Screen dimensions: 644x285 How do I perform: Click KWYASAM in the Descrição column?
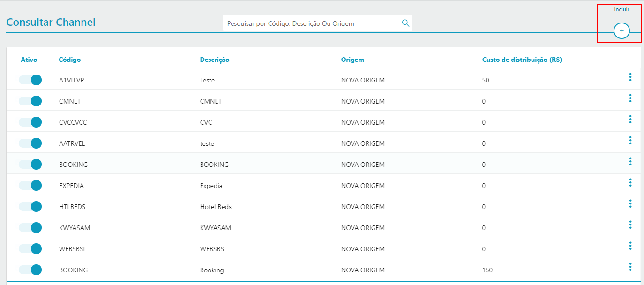pyautogui.click(x=216, y=228)
